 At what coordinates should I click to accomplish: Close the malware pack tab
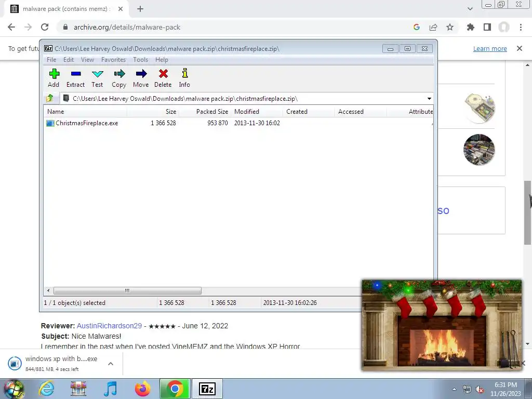tap(121, 9)
